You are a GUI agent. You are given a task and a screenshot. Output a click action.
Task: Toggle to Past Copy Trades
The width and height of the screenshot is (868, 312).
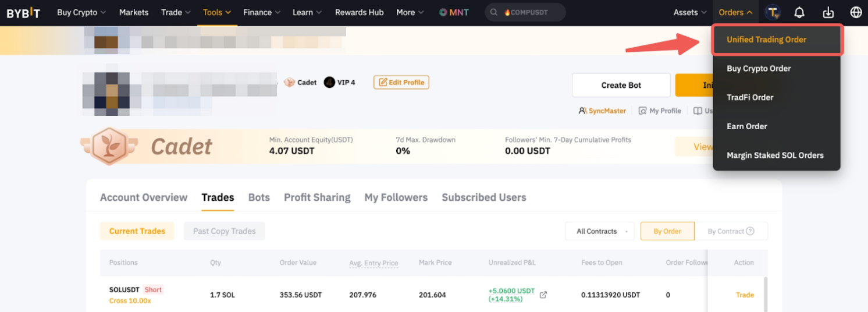[224, 231]
